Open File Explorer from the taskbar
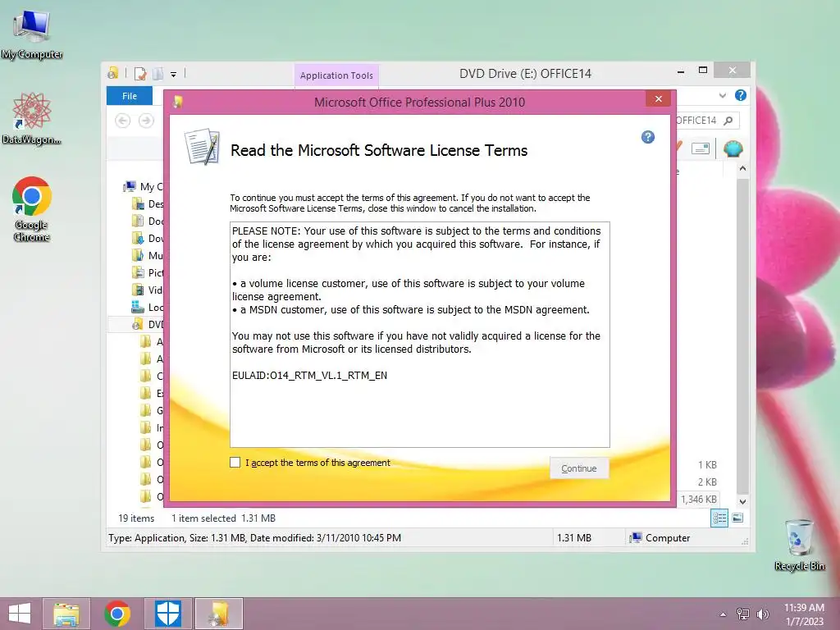The width and height of the screenshot is (840, 630). pos(66,614)
